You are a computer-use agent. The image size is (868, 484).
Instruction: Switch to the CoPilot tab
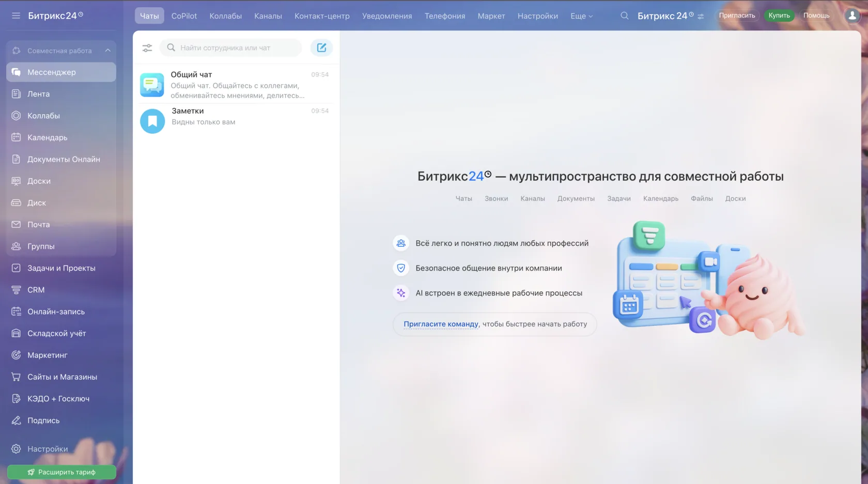click(184, 16)
